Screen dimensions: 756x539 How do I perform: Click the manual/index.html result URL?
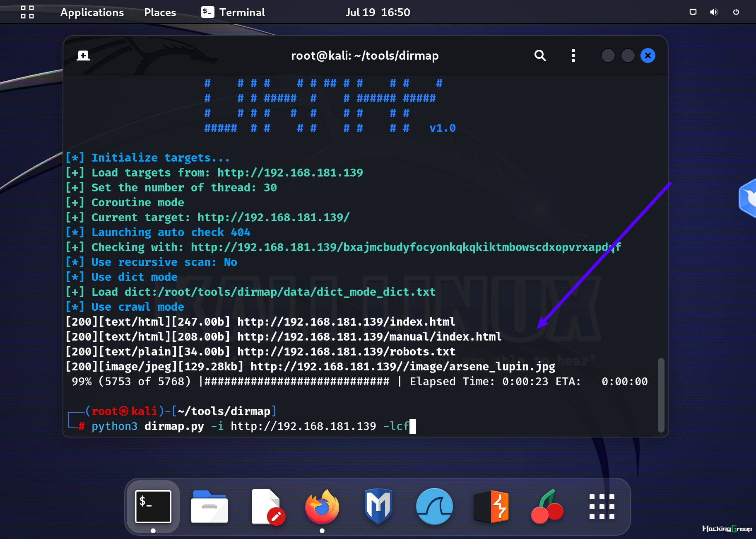coord(369,337)
